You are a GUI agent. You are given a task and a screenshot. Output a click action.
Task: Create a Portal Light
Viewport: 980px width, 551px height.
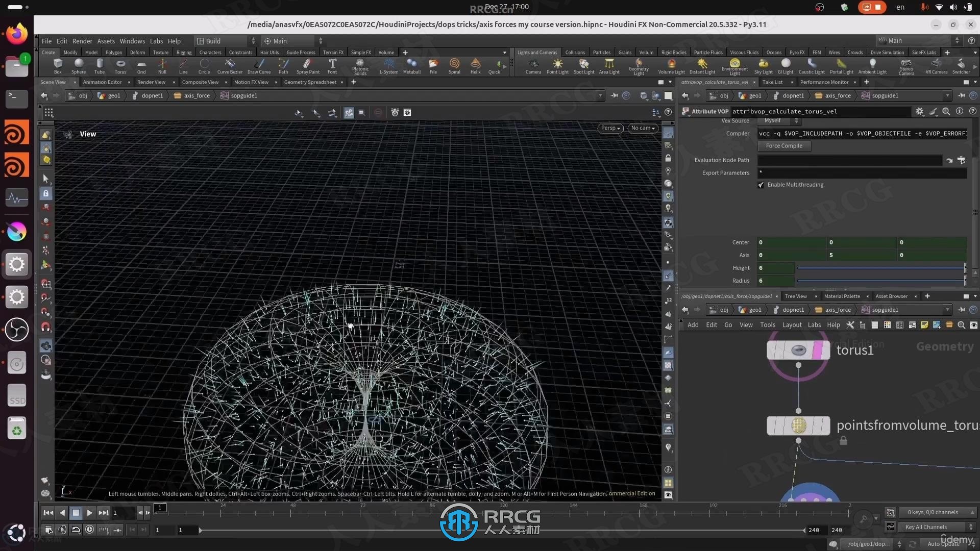(x=842, y=65)
